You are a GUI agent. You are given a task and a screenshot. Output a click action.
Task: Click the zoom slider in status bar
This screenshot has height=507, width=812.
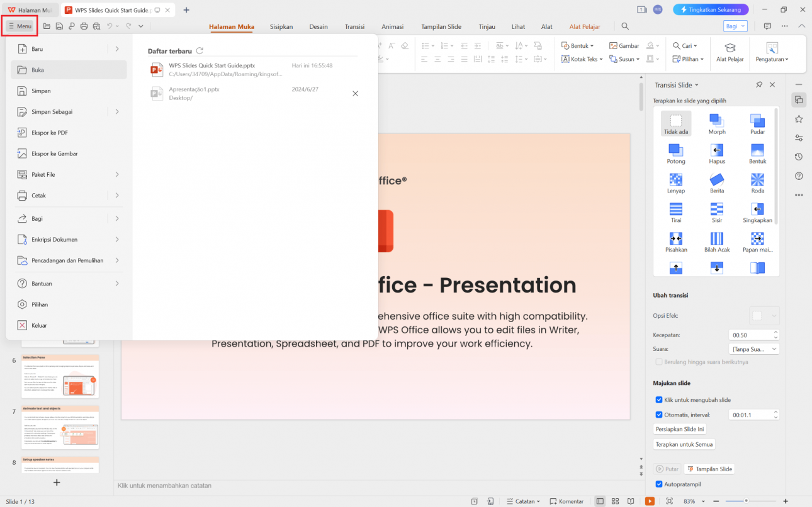pyautogui.click(x=746, y=501)
